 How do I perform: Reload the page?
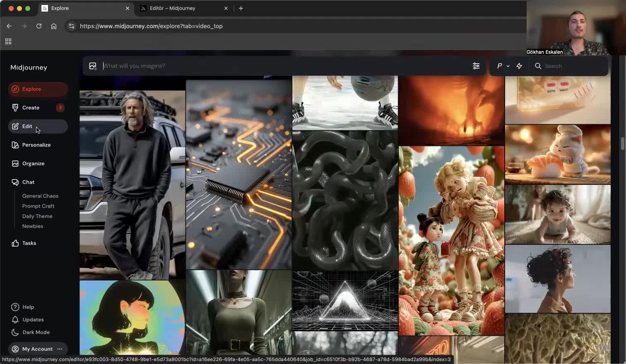[x=39, y=26]
